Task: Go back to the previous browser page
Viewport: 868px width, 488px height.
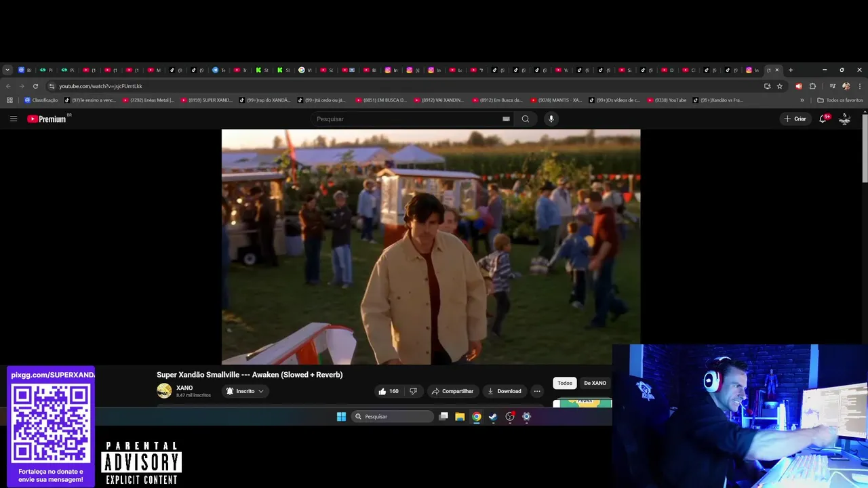Action: pyautogui.click(x=8, y=86)
